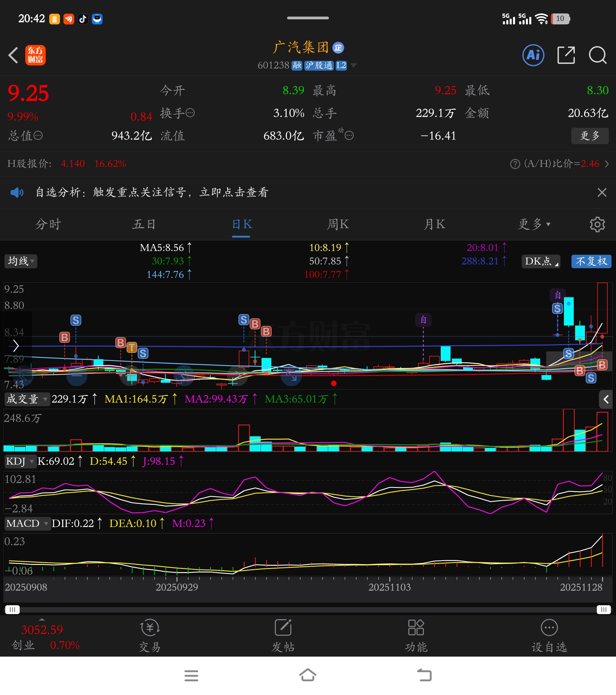Expand the 均线 indicator dropdown
Image resolution: width=616 pixels, height=695 pixels.
click(21, 261)
